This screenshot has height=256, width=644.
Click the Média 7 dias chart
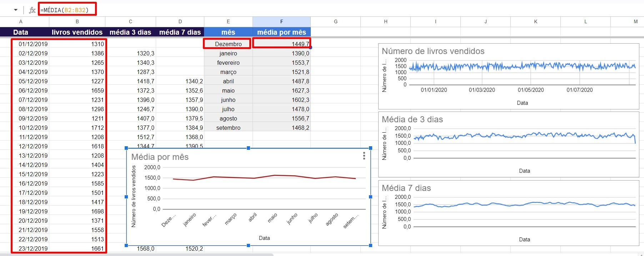pyautogui.click(x=509, y=213)
